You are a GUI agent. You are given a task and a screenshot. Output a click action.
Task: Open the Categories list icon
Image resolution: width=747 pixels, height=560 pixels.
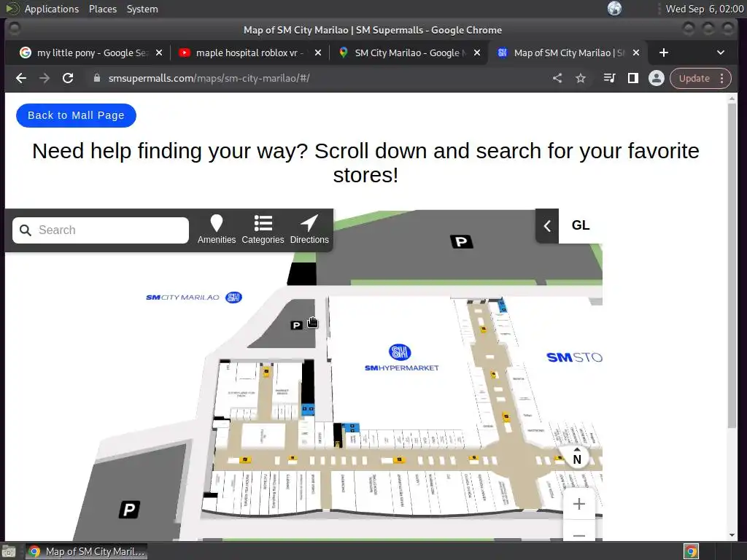point(263,223)
